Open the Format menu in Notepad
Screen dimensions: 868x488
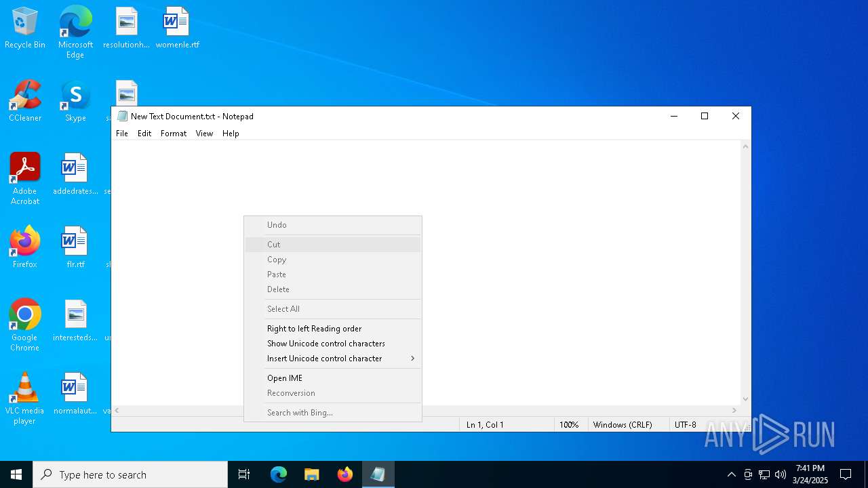coord(174,134)
